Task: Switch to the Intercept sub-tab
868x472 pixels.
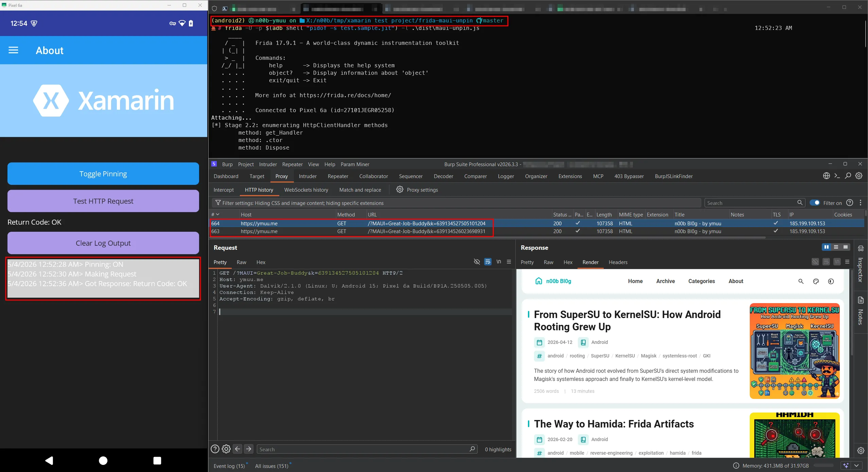Action: [x=224, y=190]
